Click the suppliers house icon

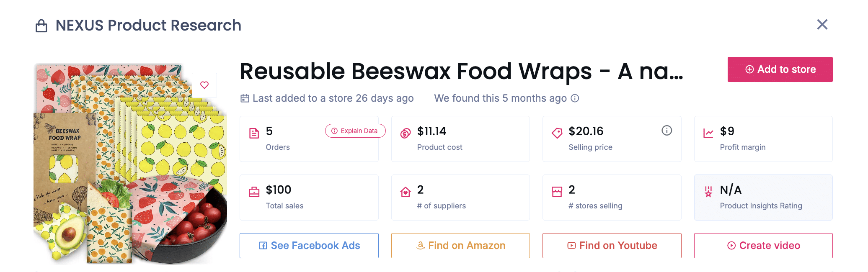pyautogui.click(x=405, y=191)
